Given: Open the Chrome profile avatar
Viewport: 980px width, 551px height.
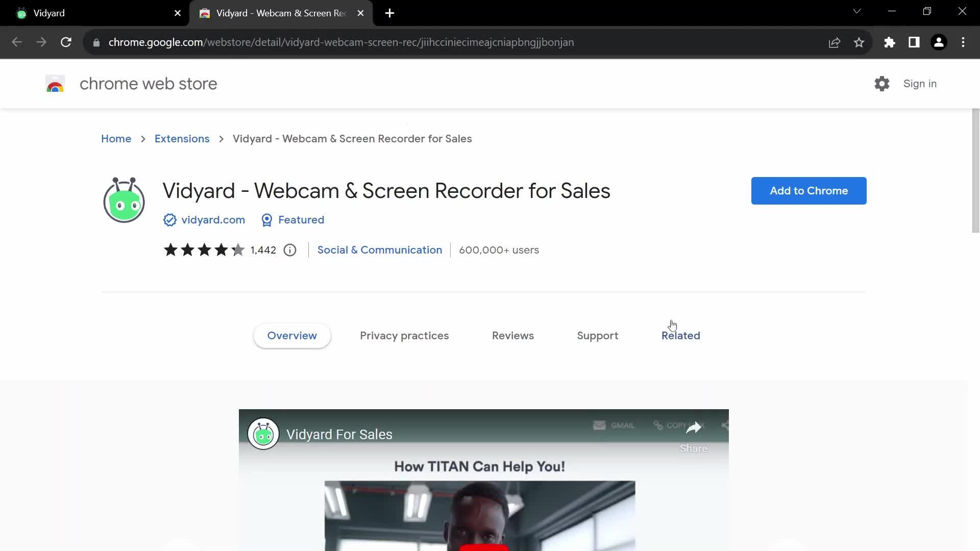Looking at the screenshot, I should pos(939,42).
